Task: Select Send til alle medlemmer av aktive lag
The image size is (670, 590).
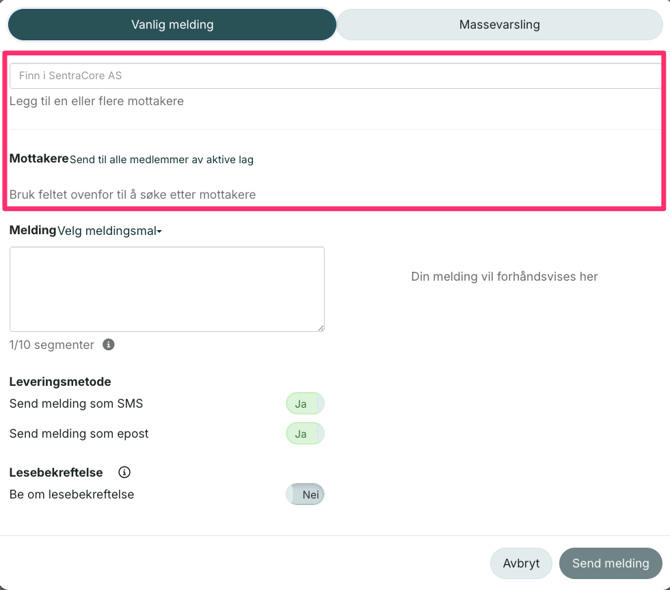Action: (x=161, y=160)
